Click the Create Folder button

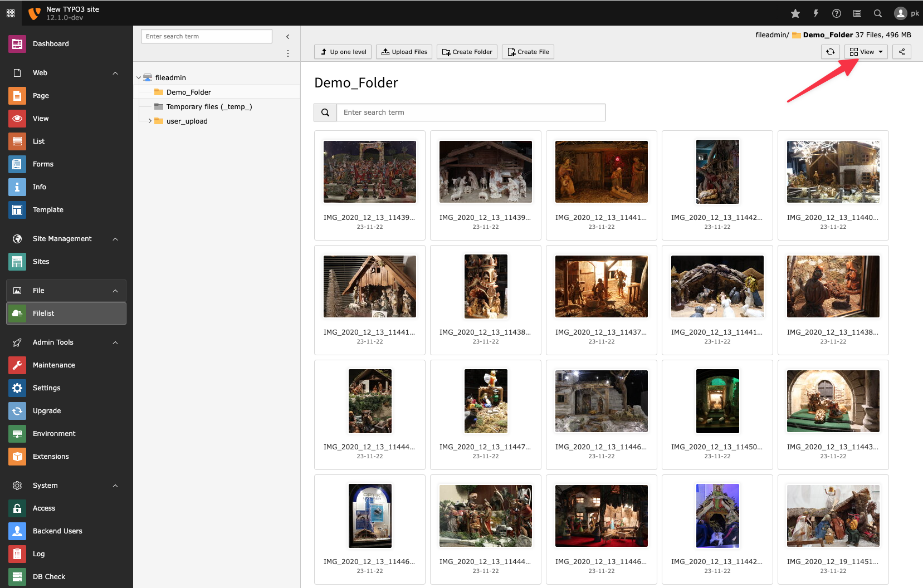pos(467,52)
